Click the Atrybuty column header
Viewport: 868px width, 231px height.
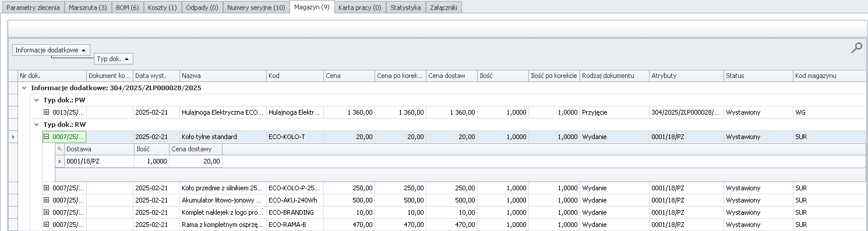(686, 76)
